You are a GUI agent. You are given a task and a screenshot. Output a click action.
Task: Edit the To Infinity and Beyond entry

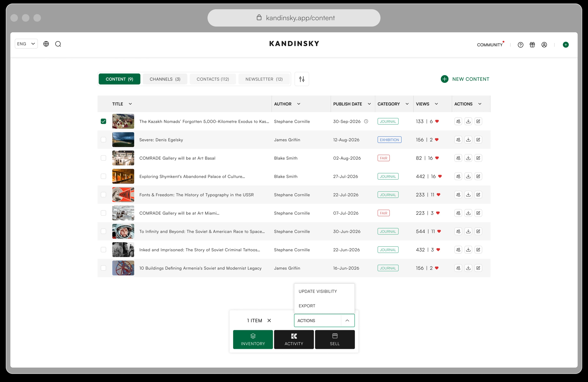coord(478,231)
